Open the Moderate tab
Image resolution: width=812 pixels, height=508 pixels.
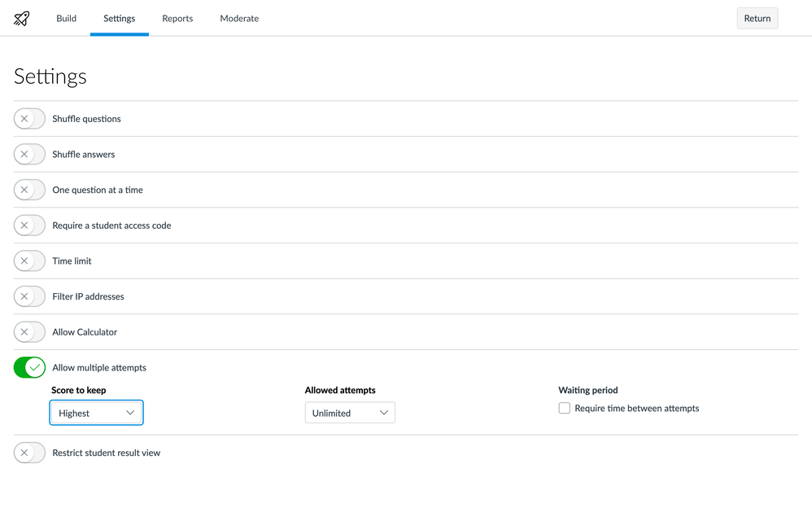(x=239, y=18)
